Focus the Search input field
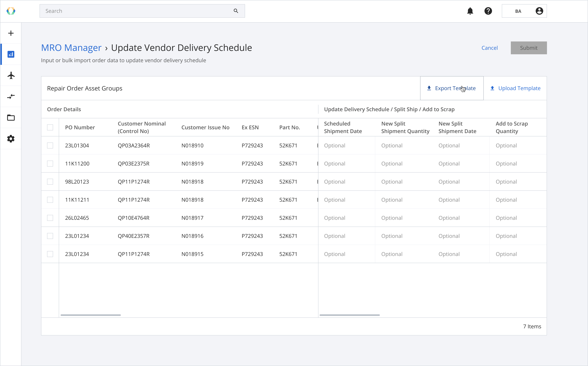Screen dimensions: 588x366 (x=142, y=11)
